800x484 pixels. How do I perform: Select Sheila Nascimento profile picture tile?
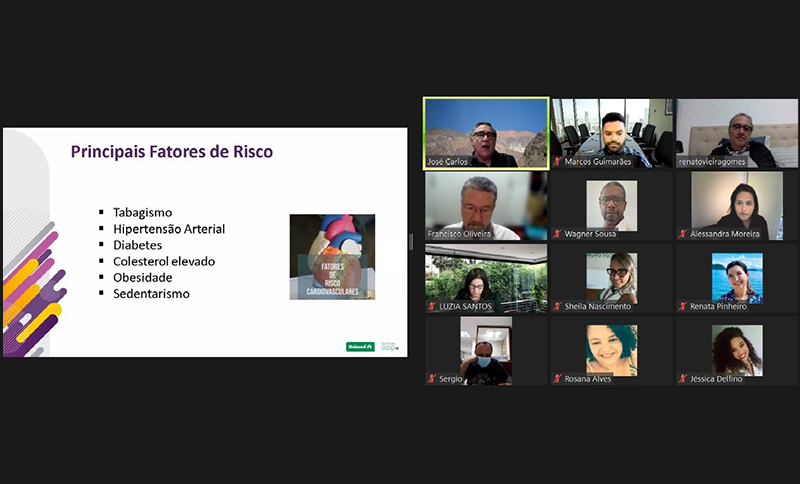612,278
